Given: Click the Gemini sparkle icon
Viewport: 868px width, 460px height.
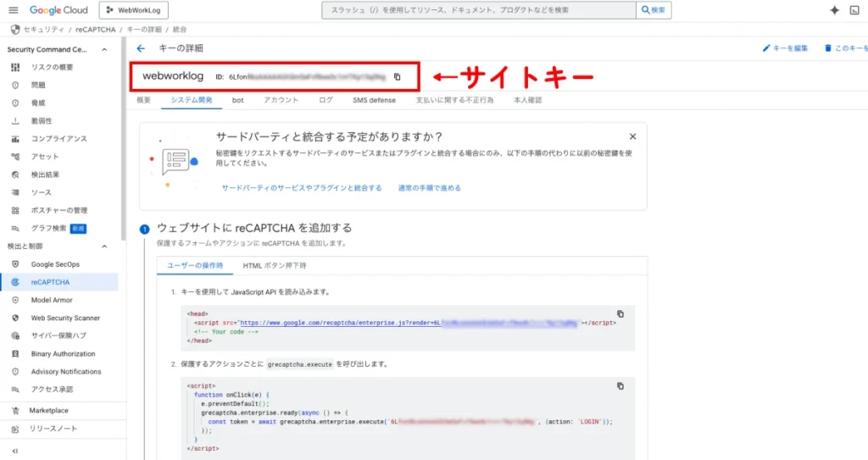Looking at the screenshot, I should [834, 10].
